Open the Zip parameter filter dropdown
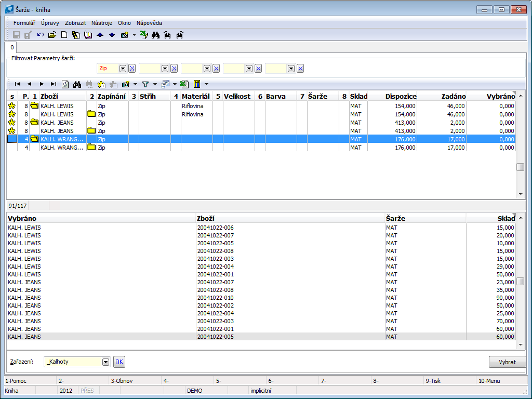The height and width of the screenshot is (399, 532). (x=123, y=69)
